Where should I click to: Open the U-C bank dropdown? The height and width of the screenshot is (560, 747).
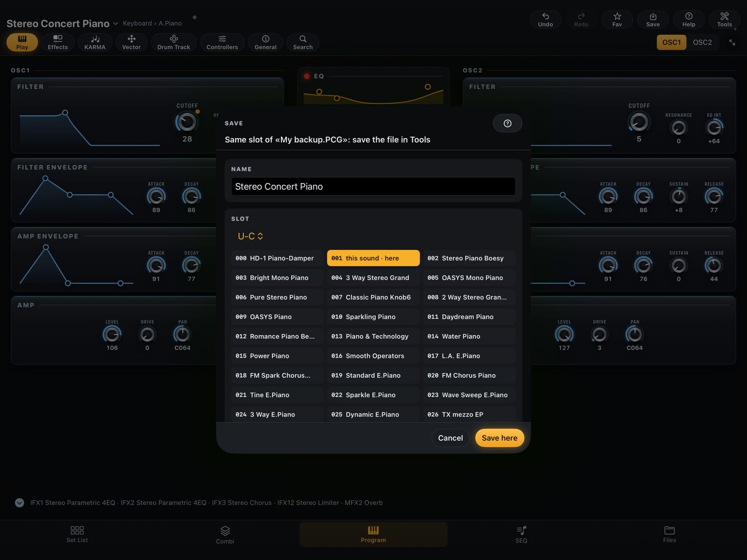250,236
